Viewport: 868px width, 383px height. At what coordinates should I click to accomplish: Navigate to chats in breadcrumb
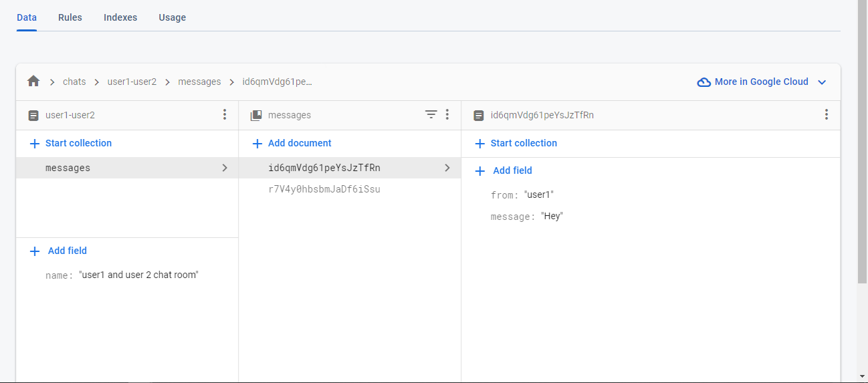[74, 82]
